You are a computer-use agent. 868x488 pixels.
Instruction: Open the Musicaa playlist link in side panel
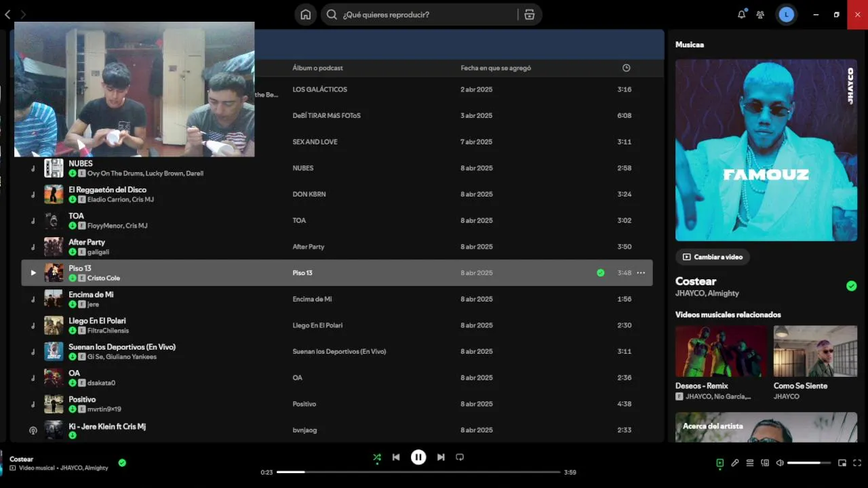(x=690, y=45)
